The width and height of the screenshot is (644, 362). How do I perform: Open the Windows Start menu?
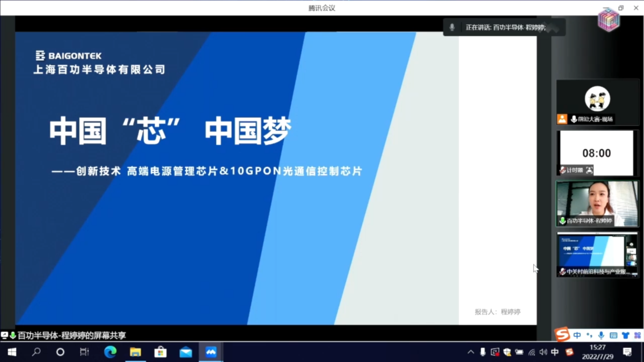(x=12, y=352)
